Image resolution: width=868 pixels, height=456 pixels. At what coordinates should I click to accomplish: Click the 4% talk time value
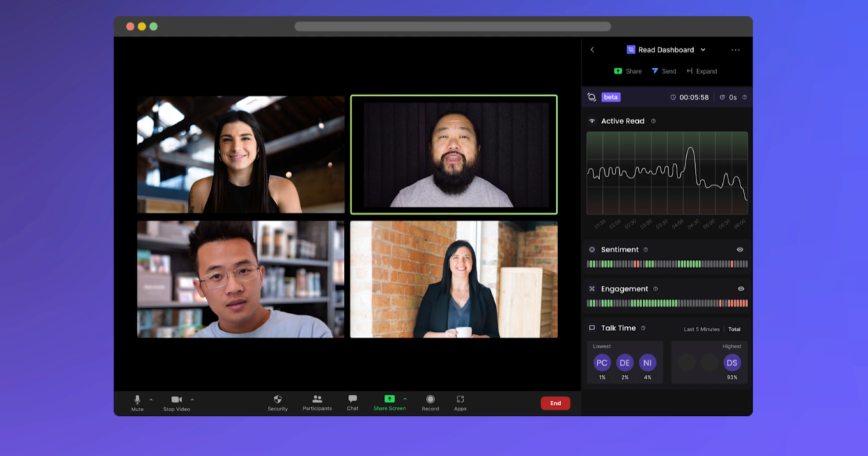tap(648, 377)
